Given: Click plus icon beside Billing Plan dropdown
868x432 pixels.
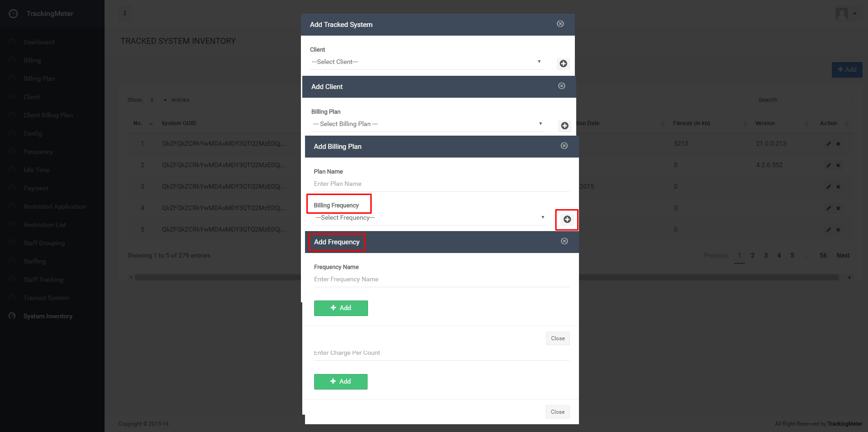Looking at the screenshot, I should (x=565, y=126).
